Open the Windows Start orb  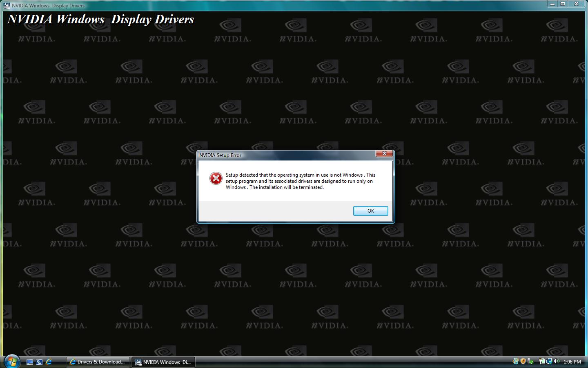click(11, 361)
